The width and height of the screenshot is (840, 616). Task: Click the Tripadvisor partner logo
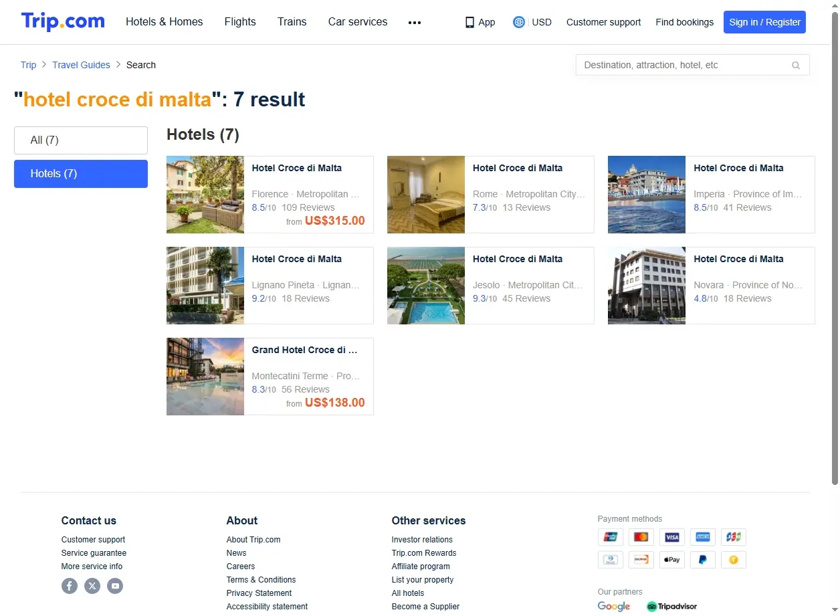click(x=671, y=607)
